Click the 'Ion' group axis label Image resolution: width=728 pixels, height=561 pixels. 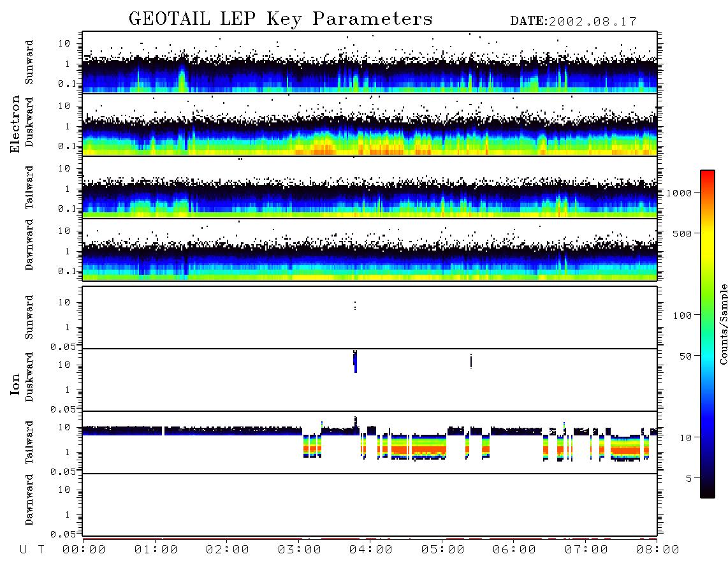(15, 384)
